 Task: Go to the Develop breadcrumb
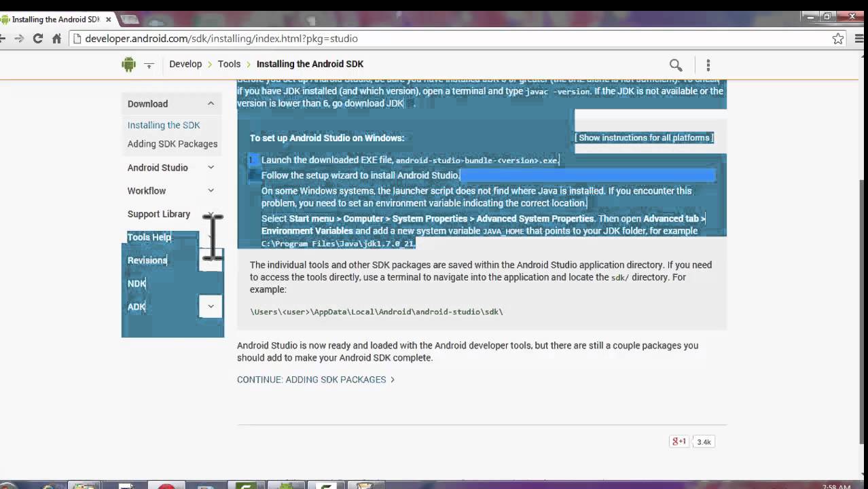point(185,64)
